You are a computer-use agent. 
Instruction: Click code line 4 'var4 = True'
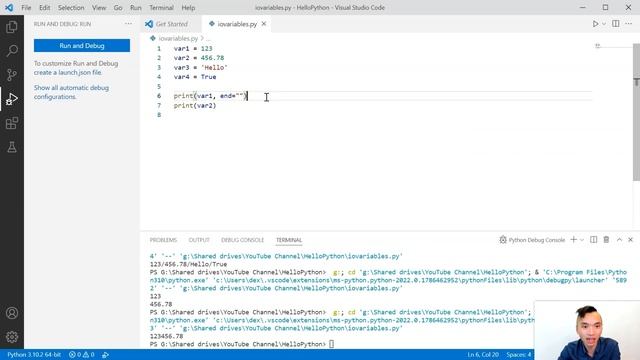coord(195,77)
